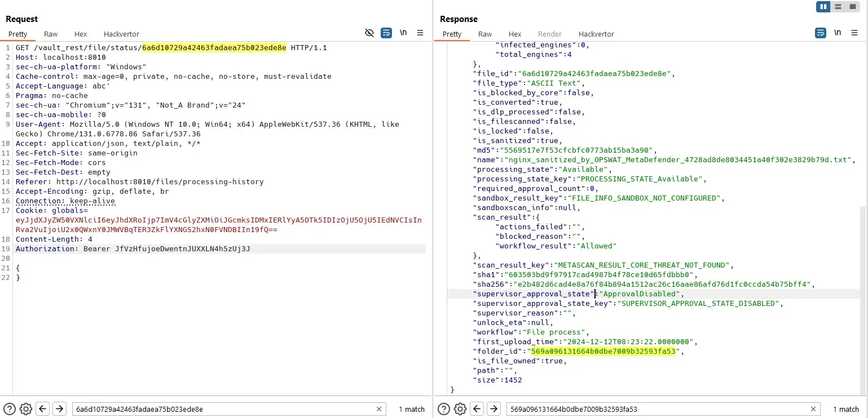Switch to Response Hex tab

click(515, 34)
